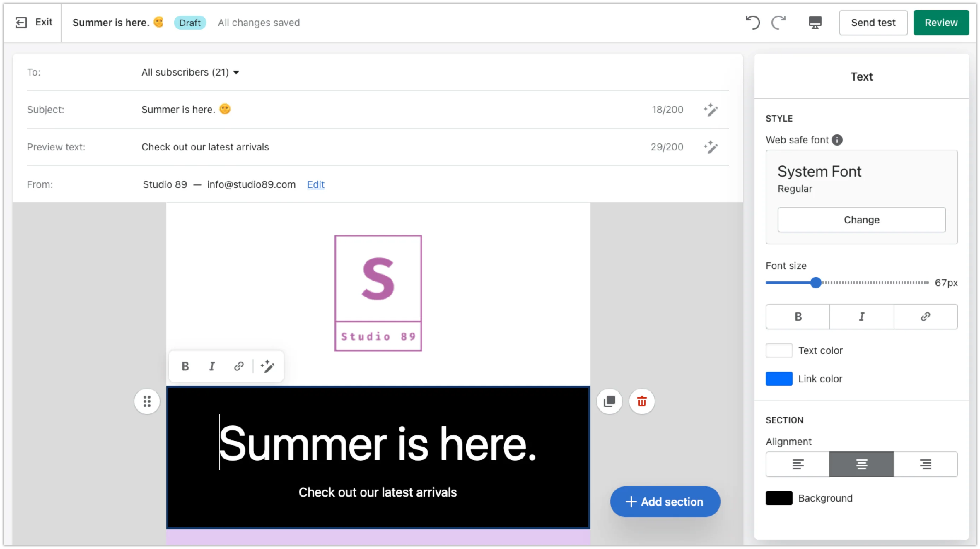The image size is (980, 549).
Task: Toggle center alignment for the text section
Action: coord(862,464)
